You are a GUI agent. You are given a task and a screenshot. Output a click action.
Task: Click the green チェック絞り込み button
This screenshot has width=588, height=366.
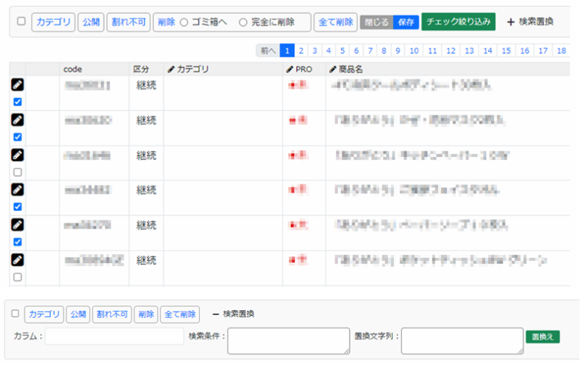point(459,22)
